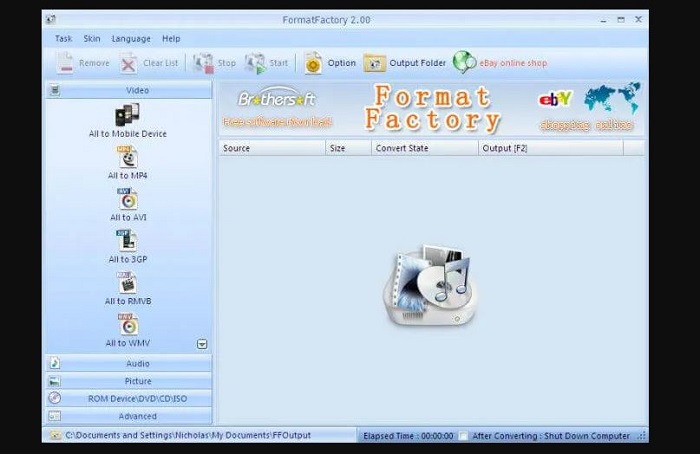Start conversion using the Start icon

click(255, 63)
